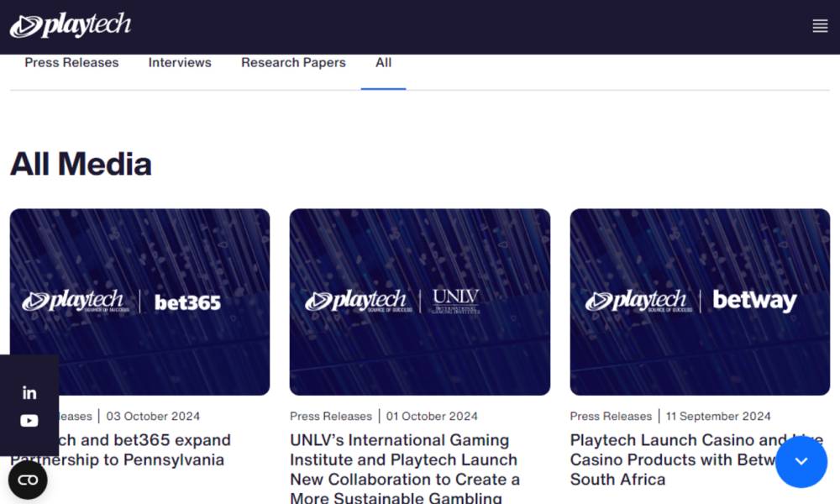The height and width of the screenshot is (504, 840).
Task: Switch to the Interviews tab
Action: 180,63
